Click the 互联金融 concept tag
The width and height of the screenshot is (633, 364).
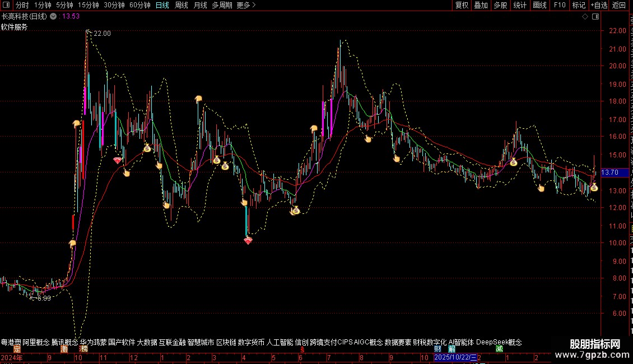[x=173, y=342]
